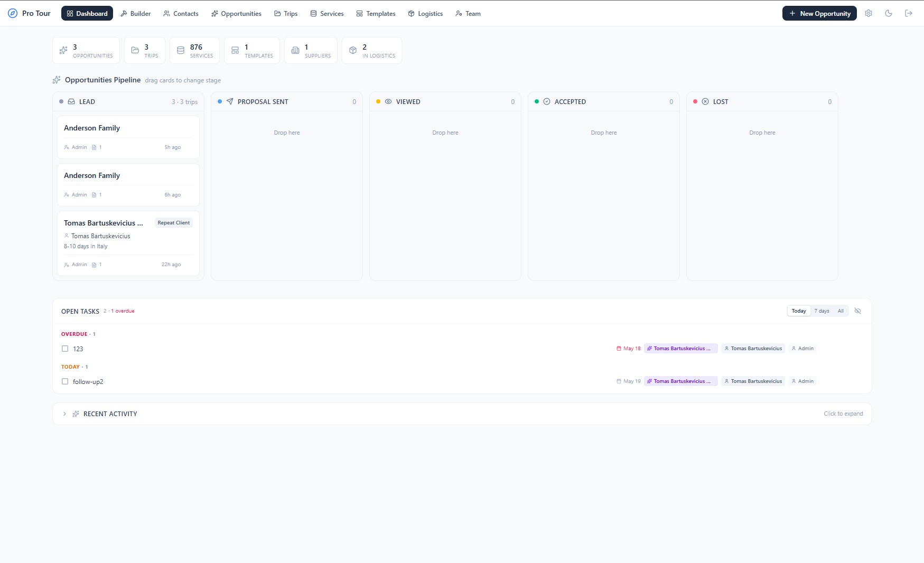The width and height of the screenshot is (924, 563).
Task: Click the Accepted column checkmark icon
Action: coord(547,101)
